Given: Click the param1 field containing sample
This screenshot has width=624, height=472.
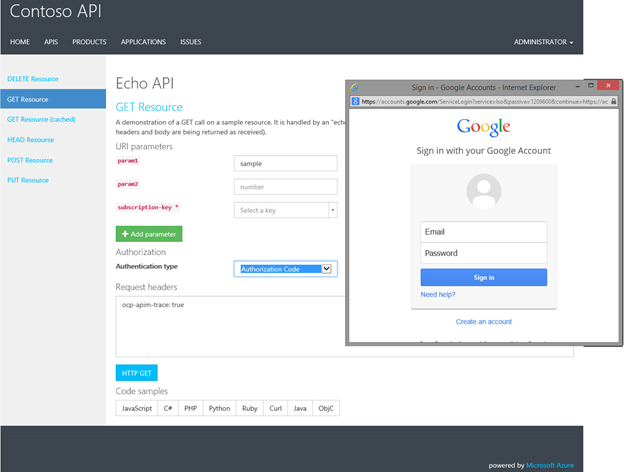Looking at the screenshot, I should click(x=285, y=163).
